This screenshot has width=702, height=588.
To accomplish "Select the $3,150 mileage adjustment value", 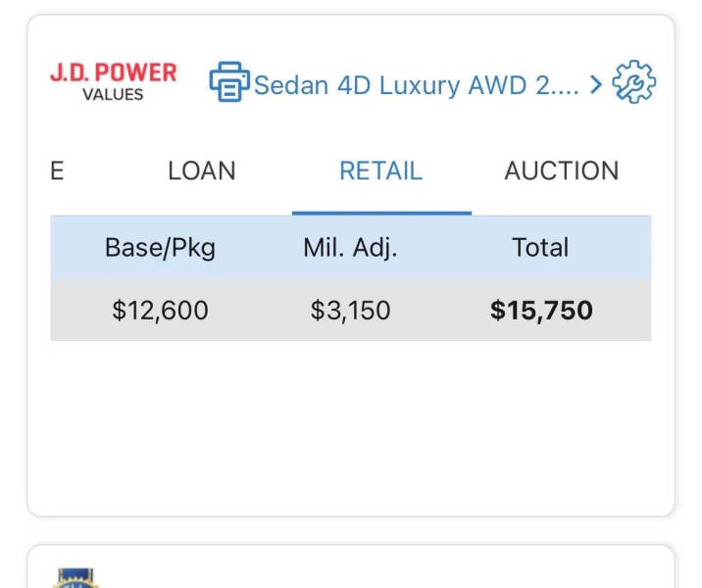I will (x=350, y=311).
